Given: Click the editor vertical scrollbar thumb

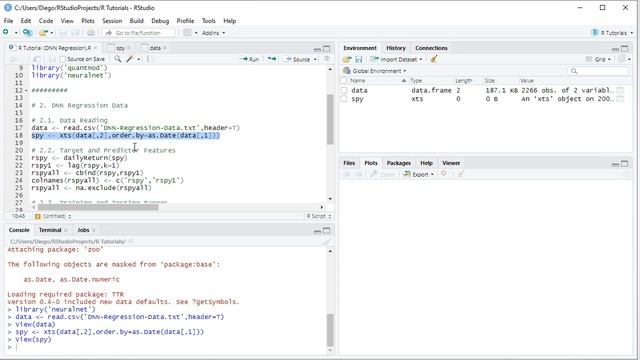Looking at the screenshot, I should click(x=330, y=119).
